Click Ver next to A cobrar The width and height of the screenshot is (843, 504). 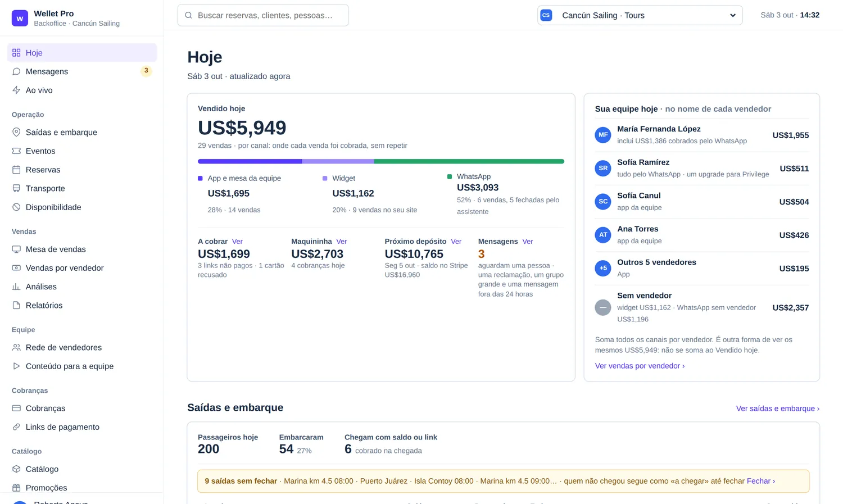[237, 242]
